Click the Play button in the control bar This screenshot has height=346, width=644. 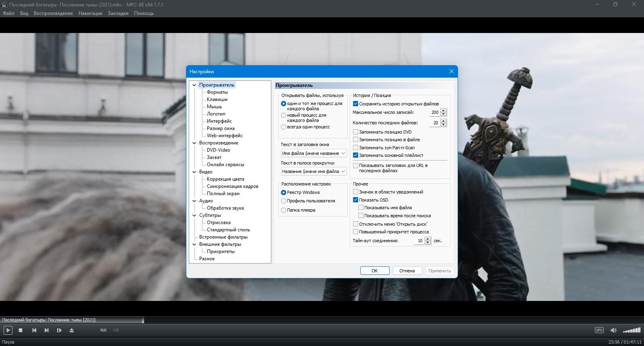8,330
